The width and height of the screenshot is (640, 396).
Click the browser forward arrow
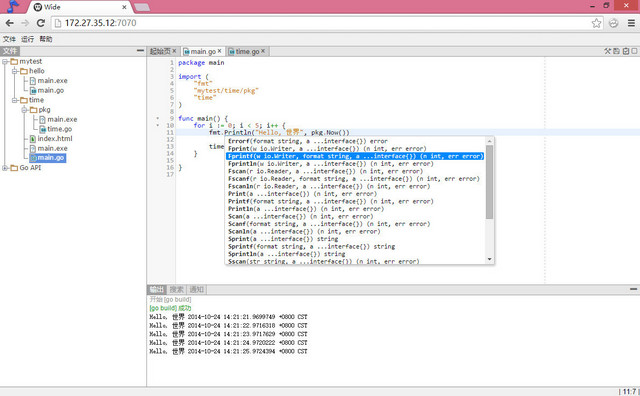coord(25,23)
